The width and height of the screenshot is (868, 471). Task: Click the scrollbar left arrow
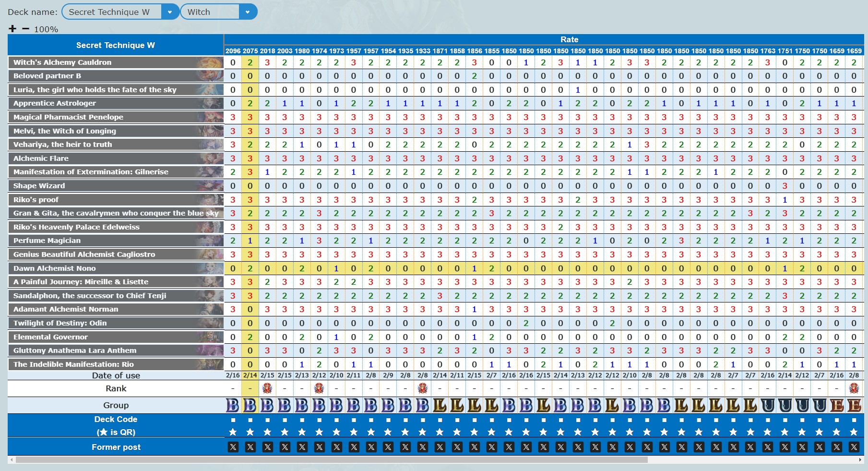pos(11,459)
